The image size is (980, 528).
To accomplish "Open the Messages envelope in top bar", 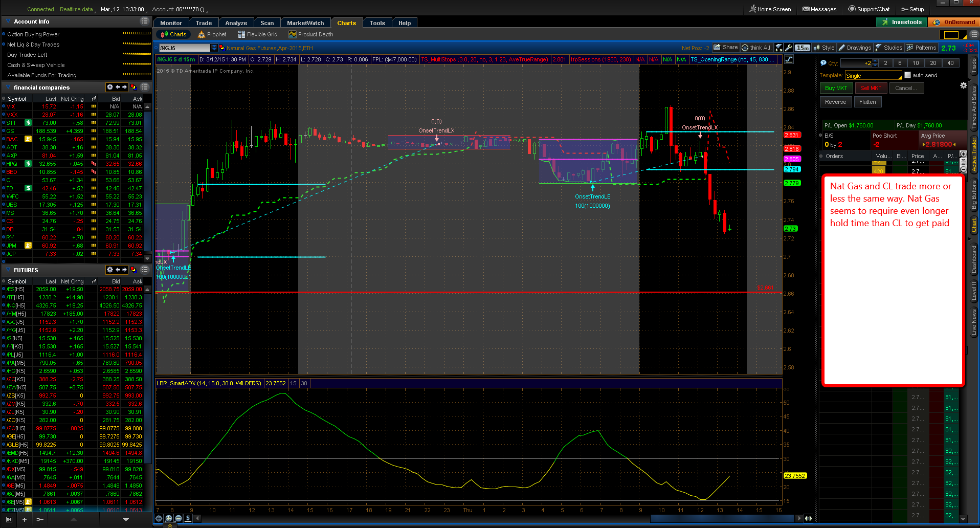I will pyautogui.click(x=819, y=9).
